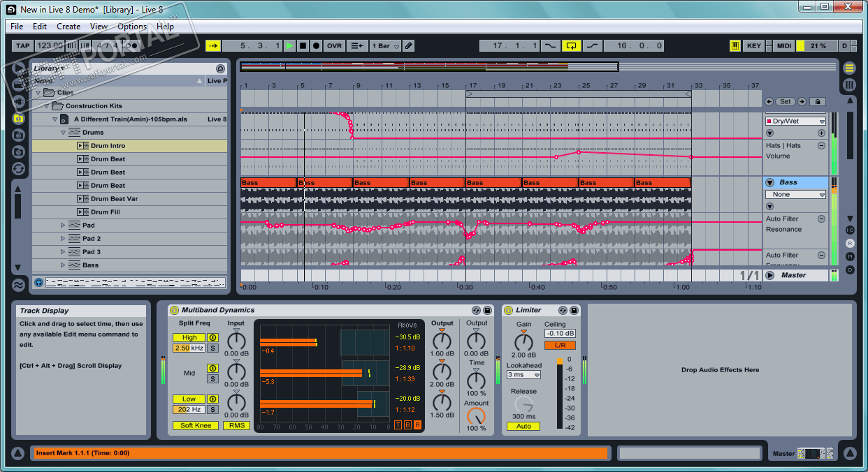Fold the Bass track with triangle
Image resolution: width=868 pixels, height=472 pixels.
pos(769,182)
